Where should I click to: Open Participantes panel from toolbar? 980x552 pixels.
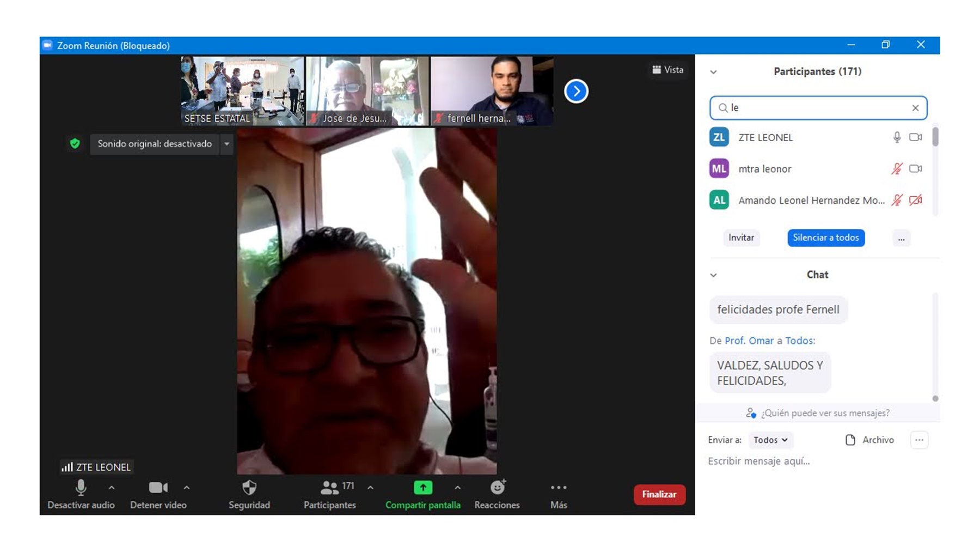tap(329, 494)
